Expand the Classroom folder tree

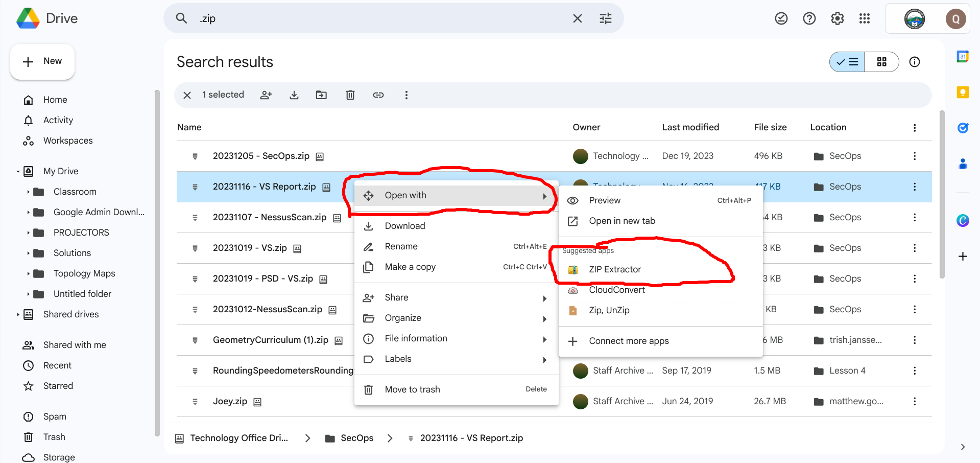(28, 192)
